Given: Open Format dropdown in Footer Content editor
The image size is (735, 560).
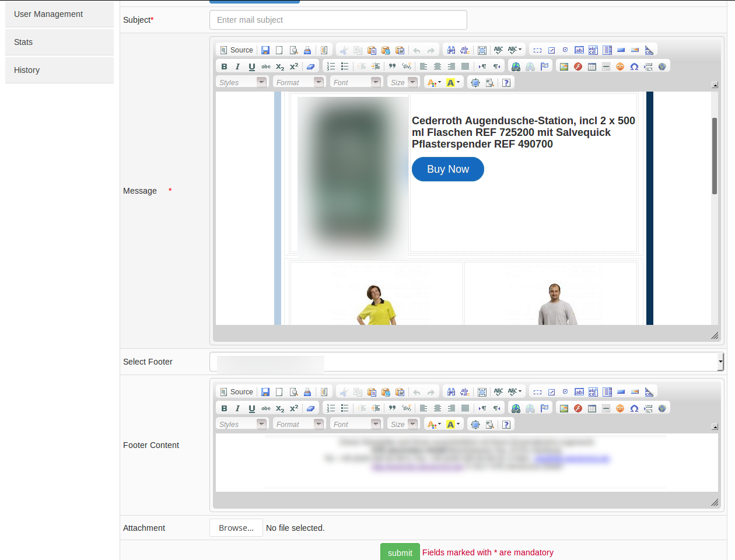Looking at the screenshot, I should coord(299,424).
